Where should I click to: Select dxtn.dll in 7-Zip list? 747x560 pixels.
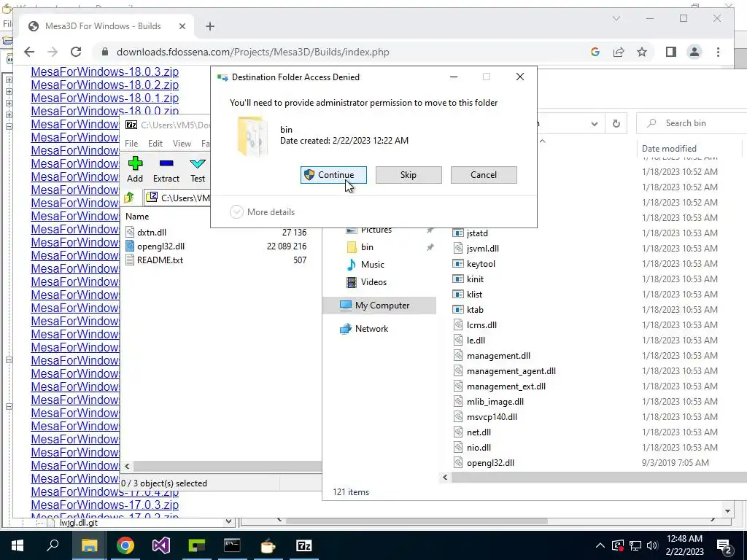[152, 233]
